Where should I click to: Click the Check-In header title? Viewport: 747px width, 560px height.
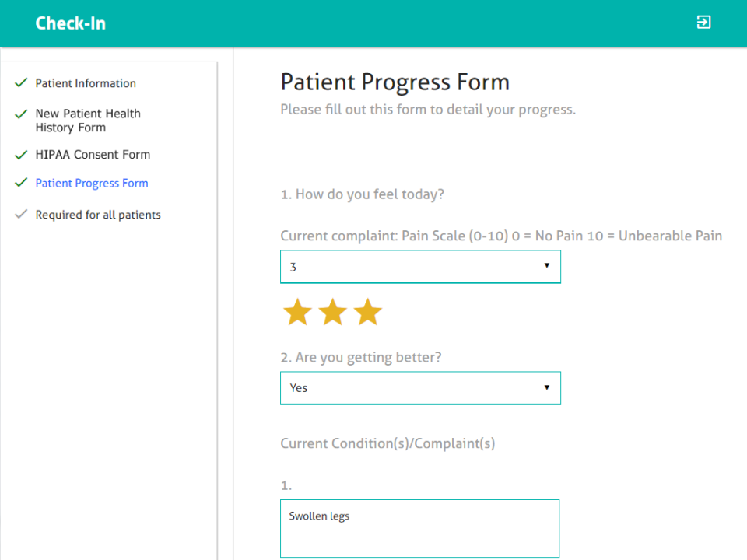[71, 23]
